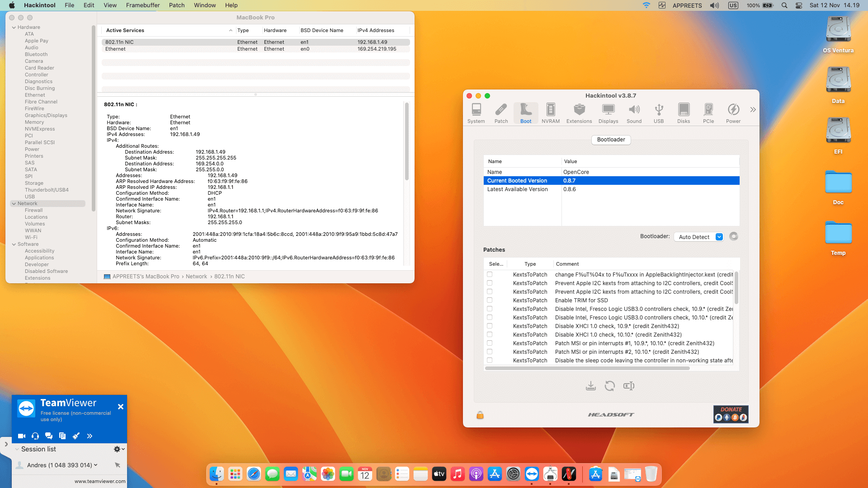Check the 'Disable the sleep code' patch checkbox

(x=490, y=360)
